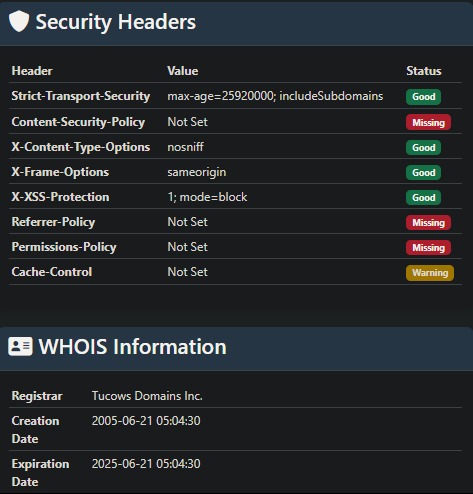Select the 2025-06-21 05:04:30 expiration date
This screenshot has width=473, height=494.
[x=146, y=464]
